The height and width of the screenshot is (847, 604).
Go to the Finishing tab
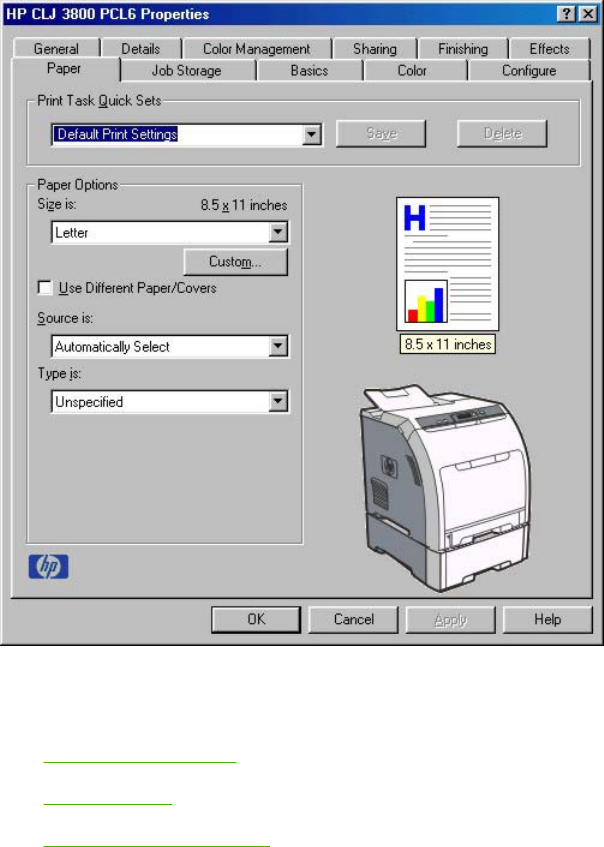click(x=463, y=49)
